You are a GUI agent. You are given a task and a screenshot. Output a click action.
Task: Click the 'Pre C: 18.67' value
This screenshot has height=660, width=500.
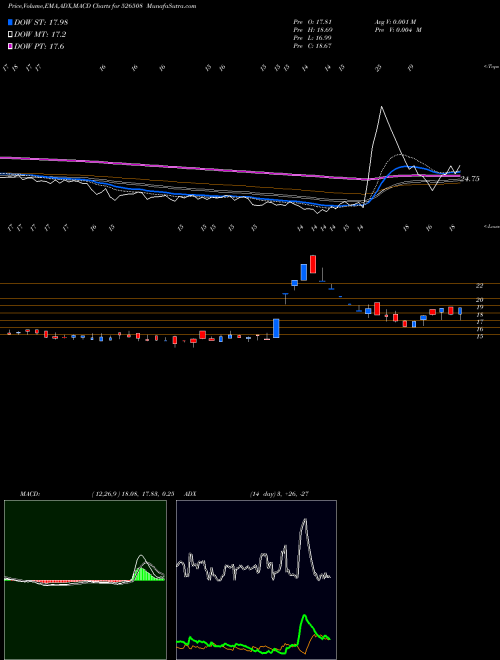click(x=313, y=46)
